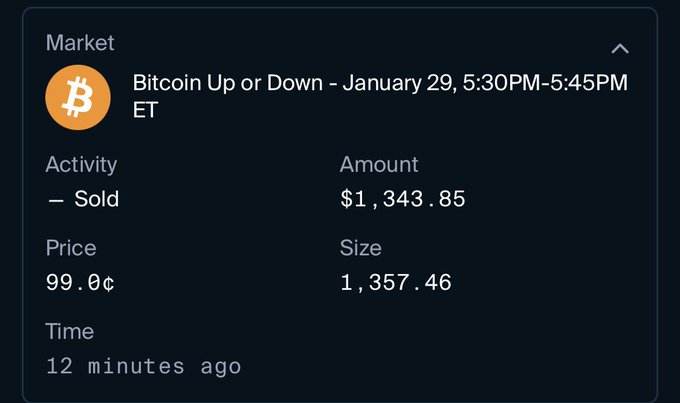Click the 1,357.46 size value

point(396,283)
